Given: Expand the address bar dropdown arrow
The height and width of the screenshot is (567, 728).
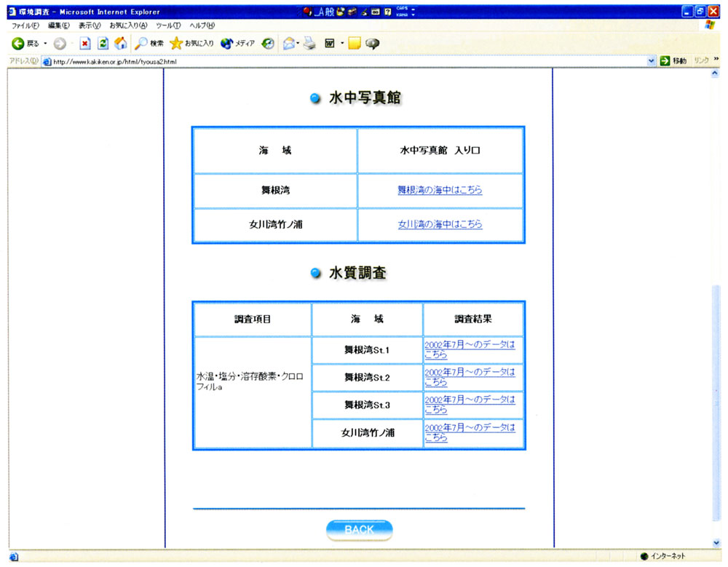Looking at the screenshot, I should [652, 61].
